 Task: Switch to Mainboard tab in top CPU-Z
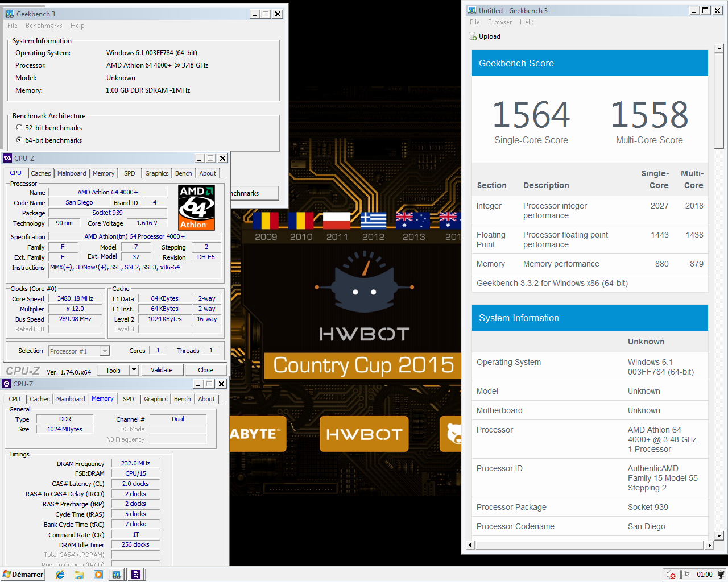pyautogui.click(x=72, y=173)
